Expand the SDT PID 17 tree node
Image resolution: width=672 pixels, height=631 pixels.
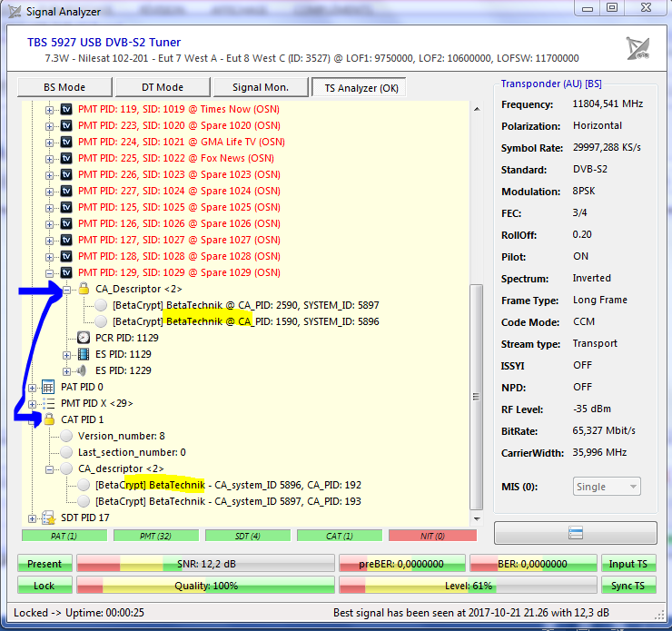[x=34, y=518]
